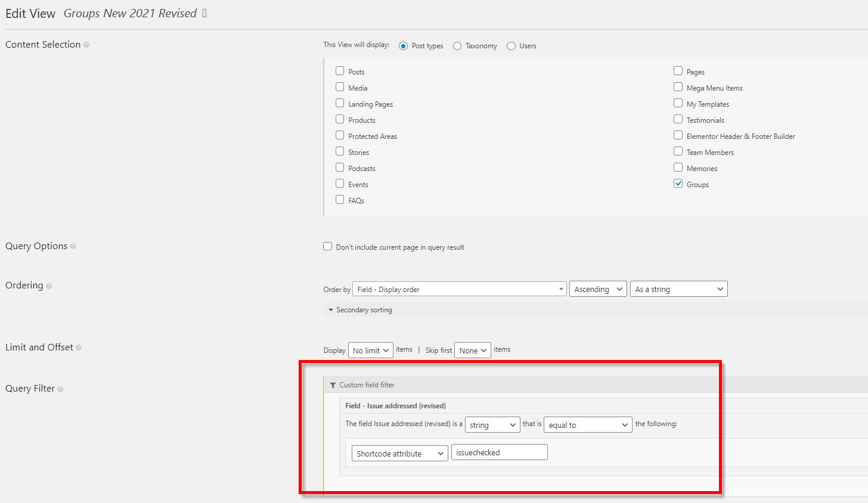Select the Post types radio button
The height and width of the screenshot is (503, 868).
(x=404, y=46)
